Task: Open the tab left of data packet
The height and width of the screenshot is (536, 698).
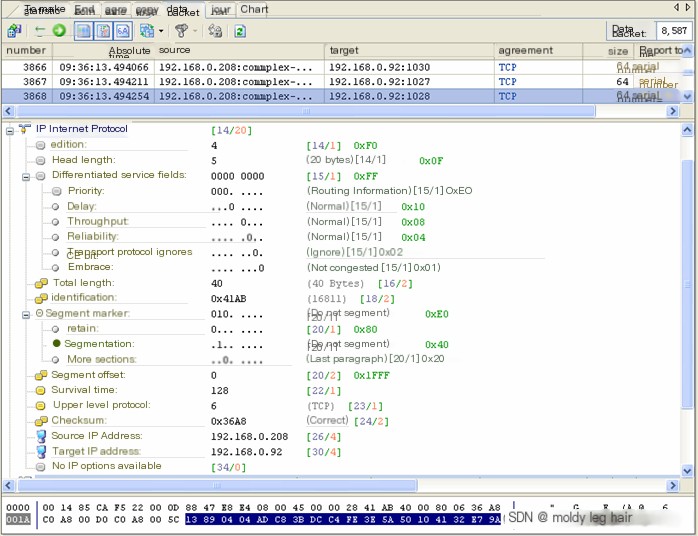Action: pyautogui.click(x=147, y=10)
